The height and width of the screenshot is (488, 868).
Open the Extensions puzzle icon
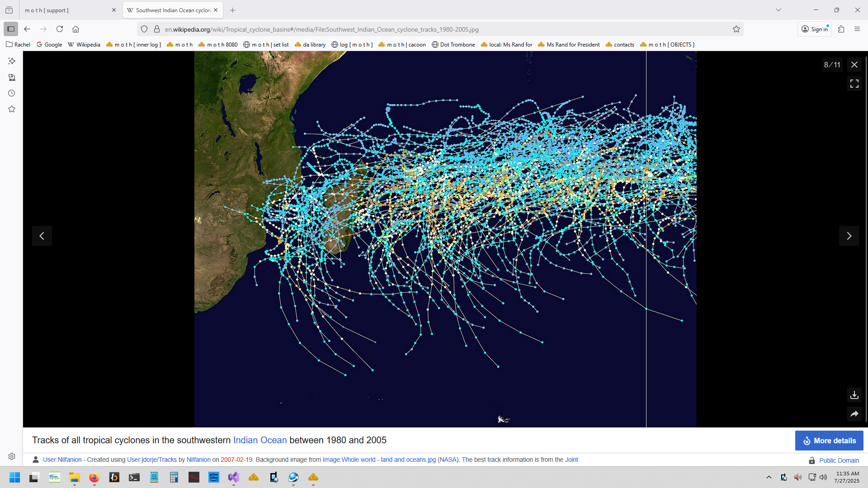click(x=841, y=29)
